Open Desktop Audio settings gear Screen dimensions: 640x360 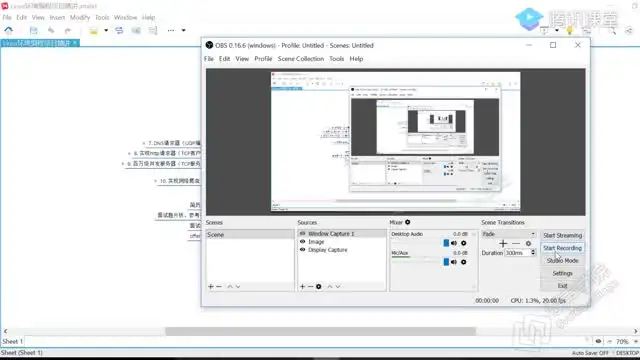(x=464, y=243)
